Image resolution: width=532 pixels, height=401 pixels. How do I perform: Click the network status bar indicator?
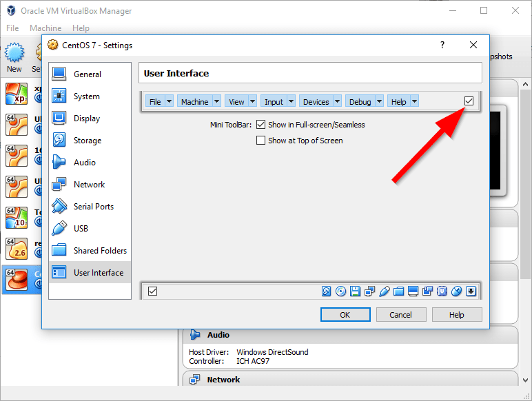click(x=369, y=291)
